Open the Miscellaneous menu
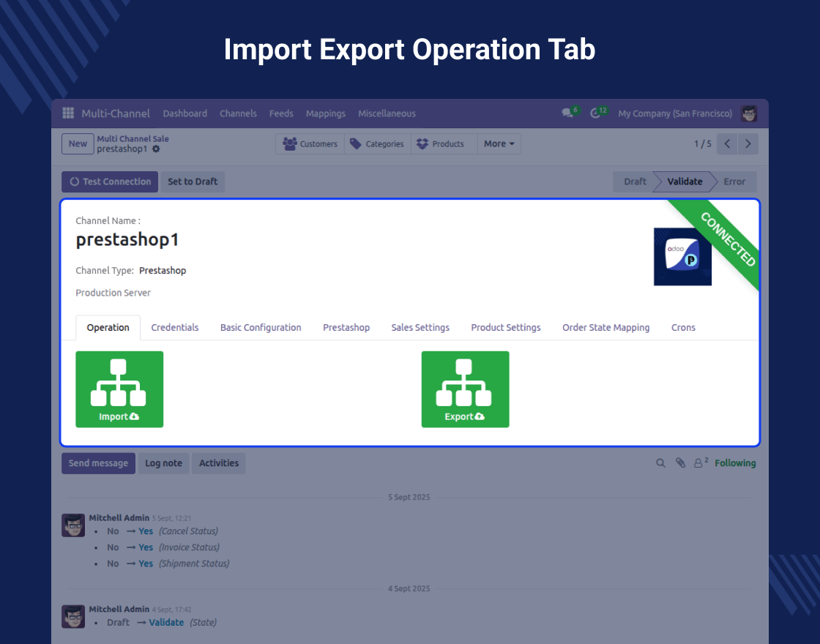The width and height of the screenshot is (820, 644). 387,113
